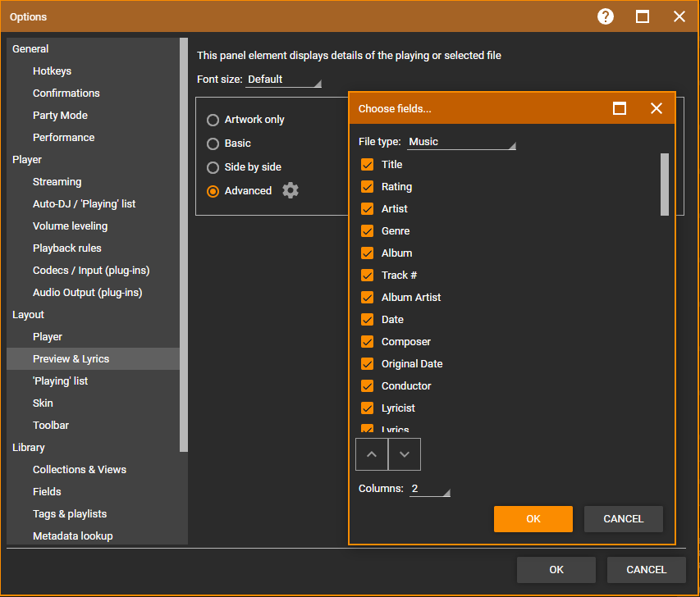Toggle the Genre field checkbox
The height and width of the screenshot is (597, 700).
[367, 231]
